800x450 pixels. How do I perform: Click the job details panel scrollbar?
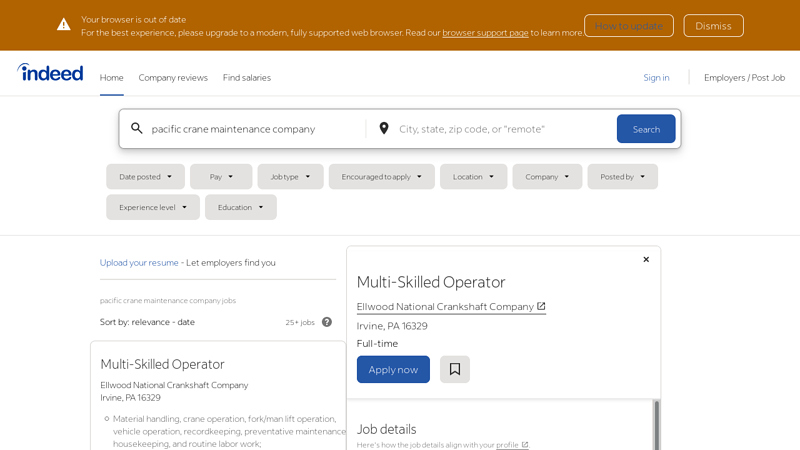[657, 424]
